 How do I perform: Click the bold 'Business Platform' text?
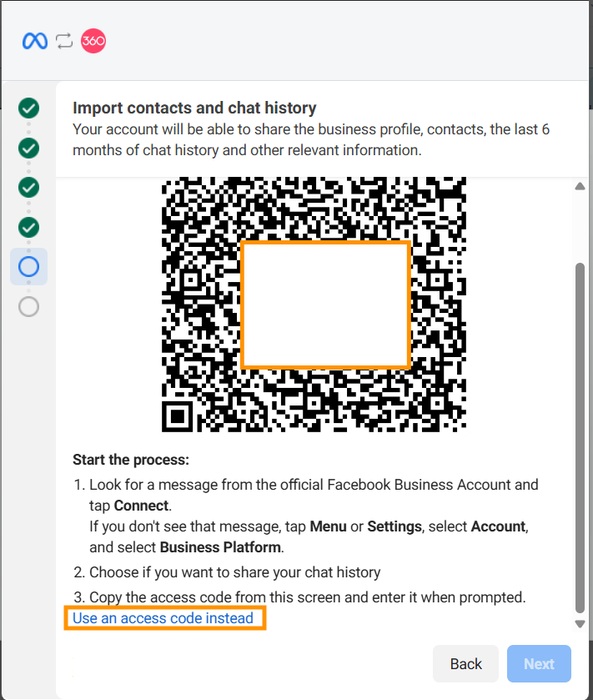[x=220, y=547]
